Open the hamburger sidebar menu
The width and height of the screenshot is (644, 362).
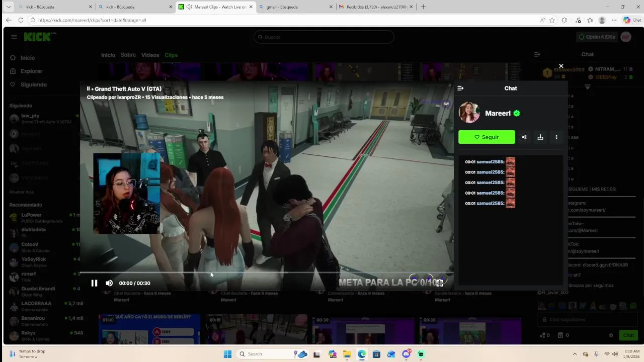coord(14,37)
